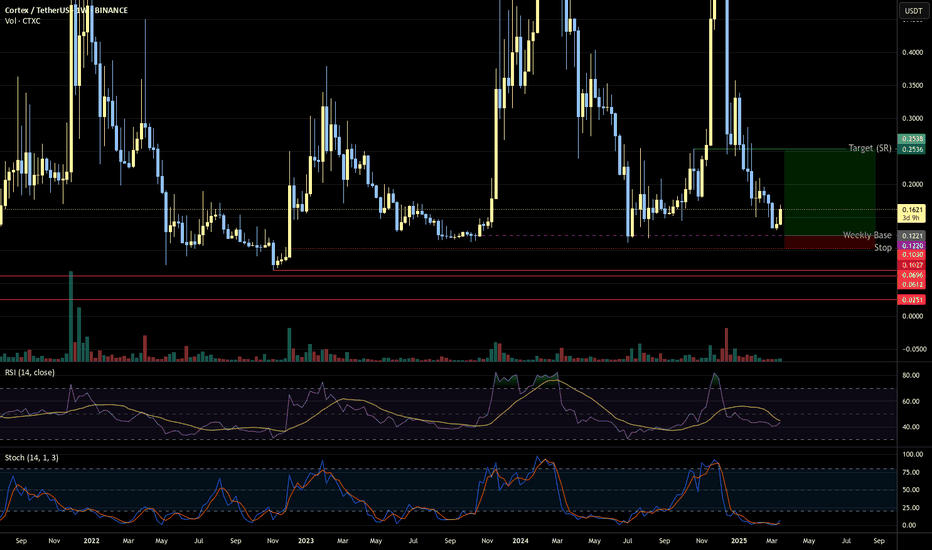This screenshot has width=932, height=550.
Task: Select the Vol · CTXC indicator legend
Action: pyautogui.click(x=23, y=21)
